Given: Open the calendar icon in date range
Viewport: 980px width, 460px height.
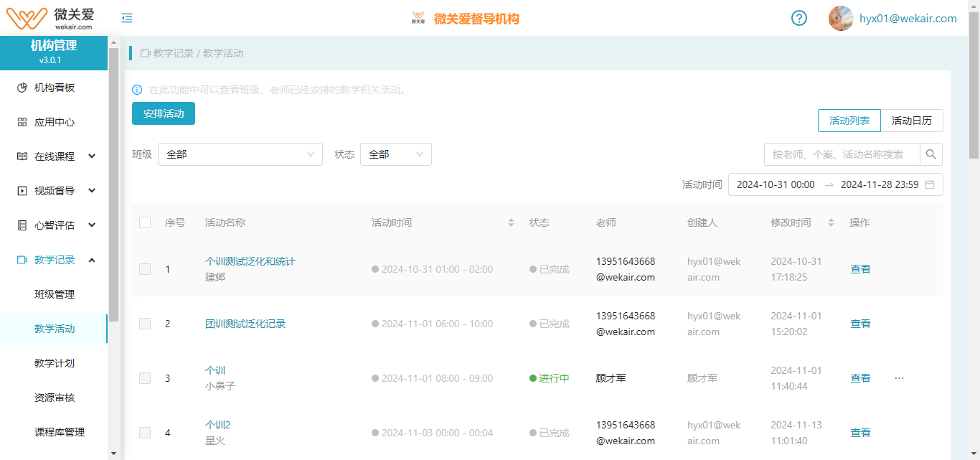Looking at the screenshot, I should (x=930, y=184).
